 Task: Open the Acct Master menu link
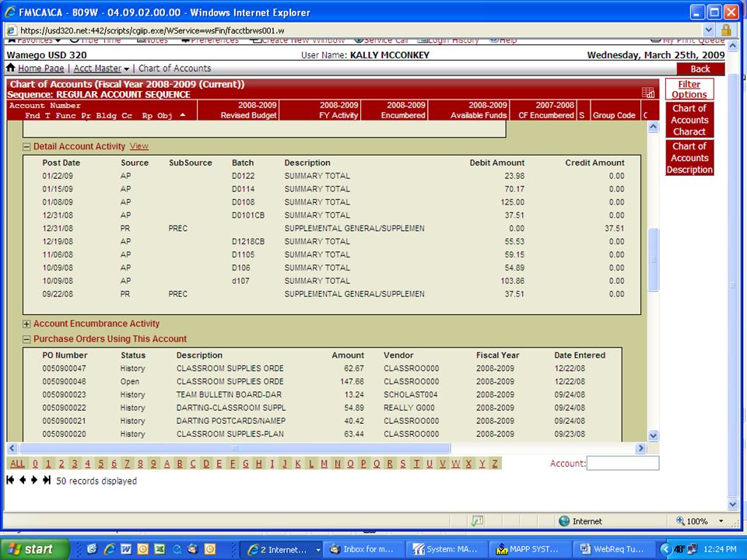97,68
